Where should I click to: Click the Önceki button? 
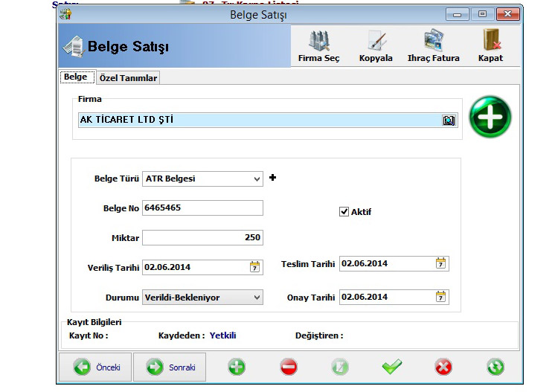point(95,367)
